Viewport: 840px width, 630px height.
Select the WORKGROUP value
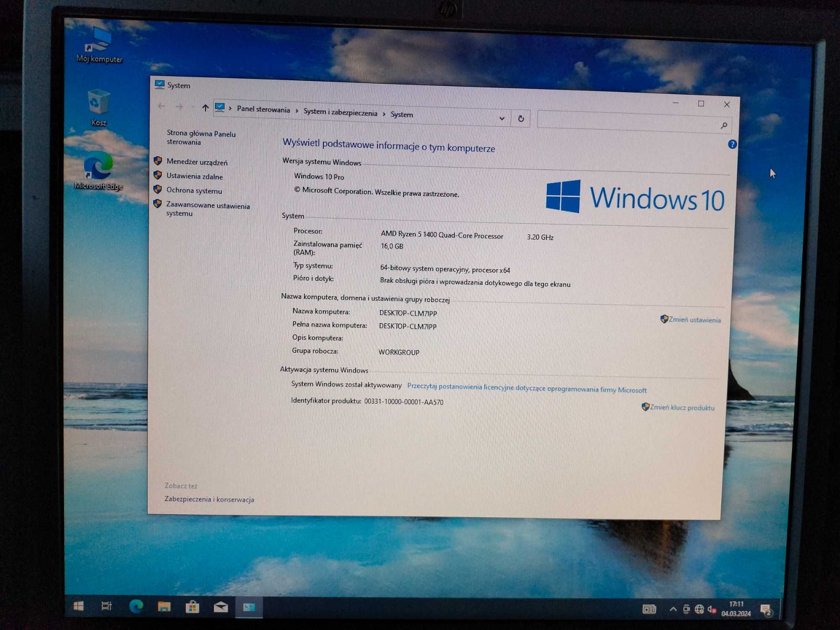click(x=399, y=352)
